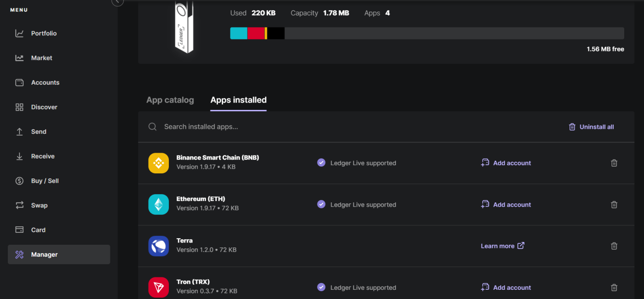The width and height of the screenshot is (644, 299).
Task: Click the Ethereum (ETH) app name
Action: (201, 199)
